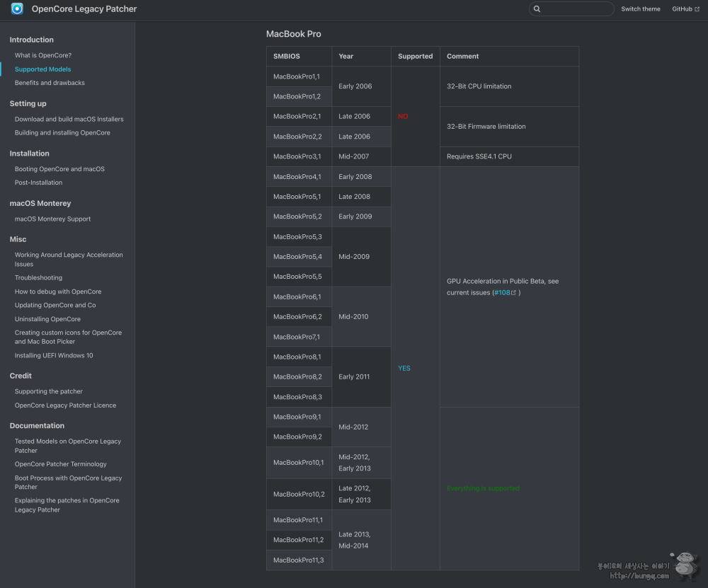Select the MacBookPro11,3 cell

299,560
